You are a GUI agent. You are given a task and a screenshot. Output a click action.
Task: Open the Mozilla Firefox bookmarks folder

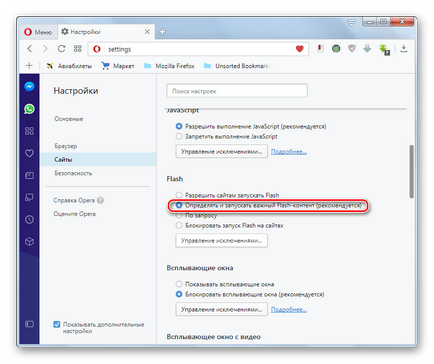coord(169,66)
